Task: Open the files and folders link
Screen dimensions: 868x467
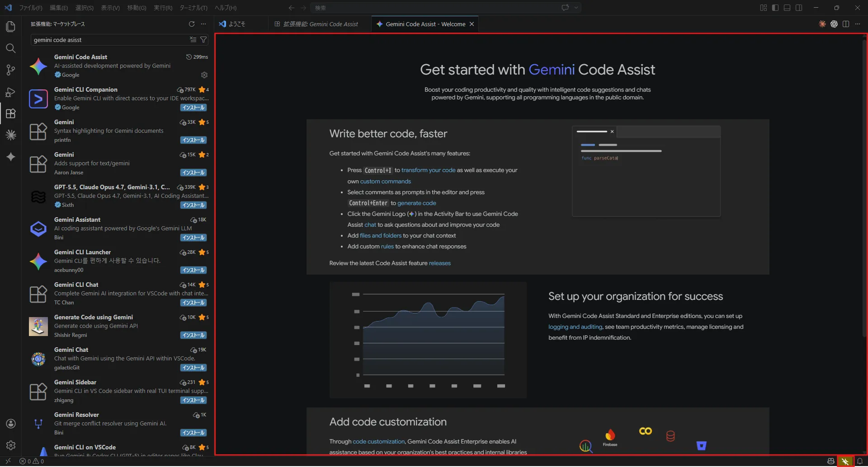Action: pos(380,236)
